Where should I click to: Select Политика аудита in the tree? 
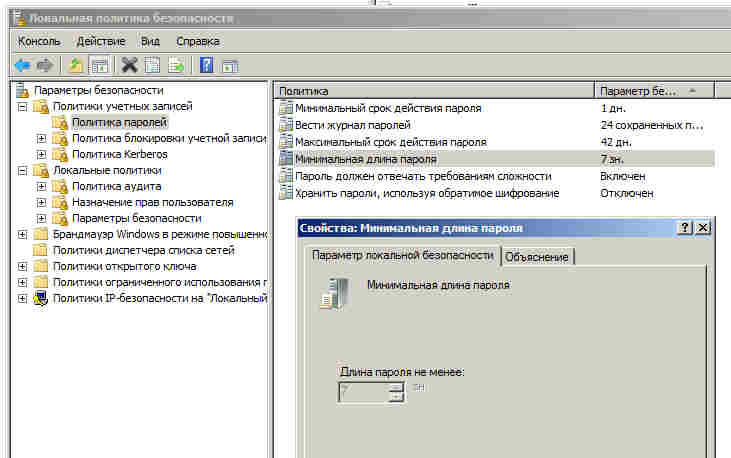pos(118,186)
